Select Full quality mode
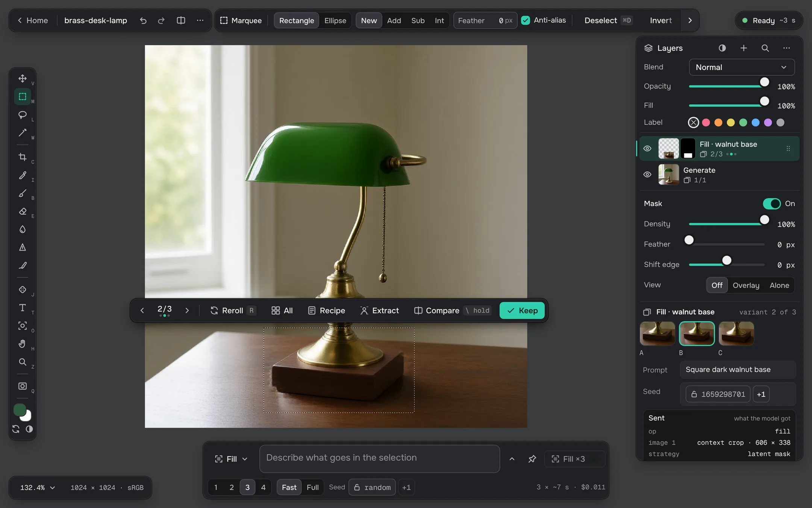Screen dimensions: 812x508 [312, 487]
